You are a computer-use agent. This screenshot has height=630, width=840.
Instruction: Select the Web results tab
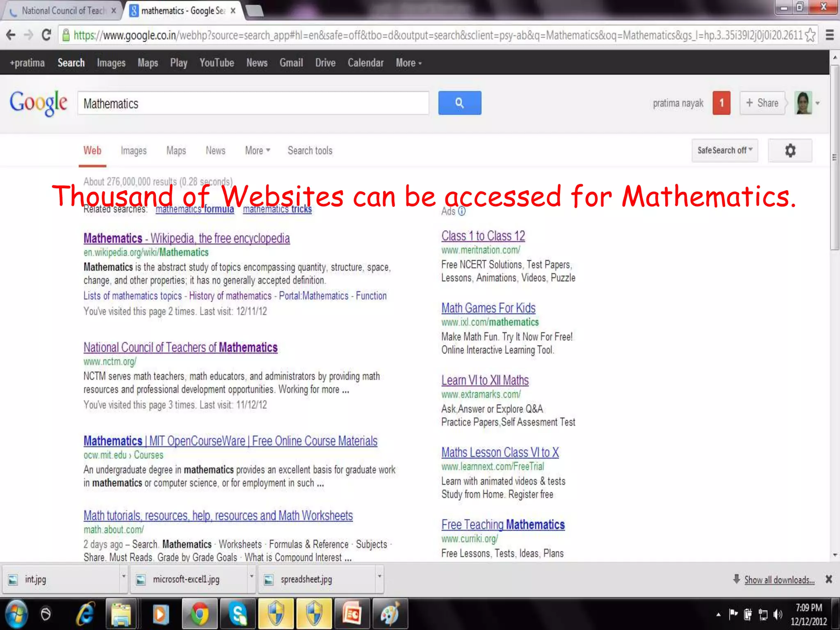click(92, 151)
